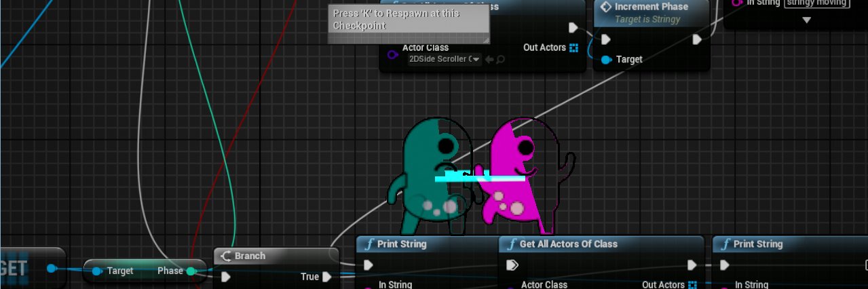The image size is (868, 289).
Task: Select lower Get All Actors Of Class title
Action: coord(569,244)
